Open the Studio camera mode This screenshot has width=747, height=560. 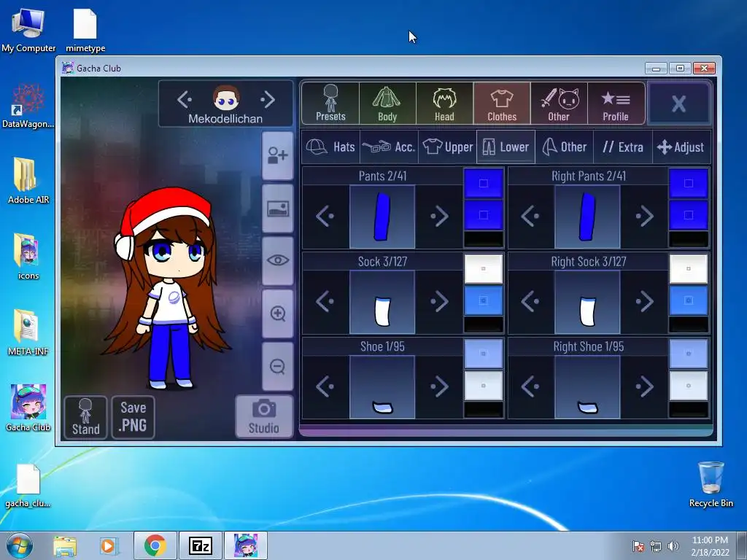pos(264,416)
